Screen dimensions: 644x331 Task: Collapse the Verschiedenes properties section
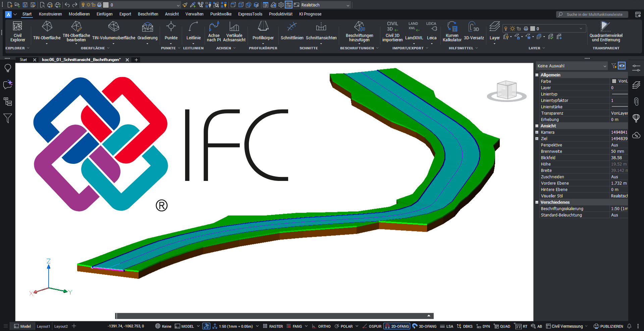click(537, 202)
